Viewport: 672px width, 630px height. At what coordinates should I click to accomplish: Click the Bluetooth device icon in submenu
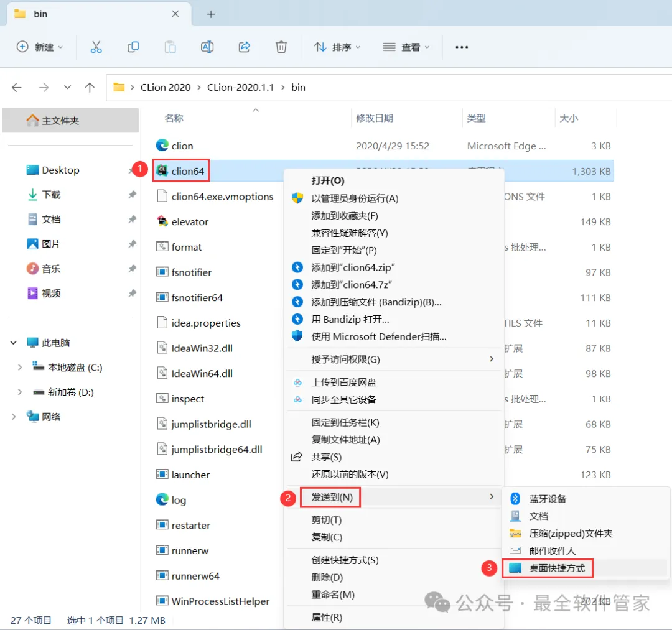pyautogui.click(x=515, y=499)
